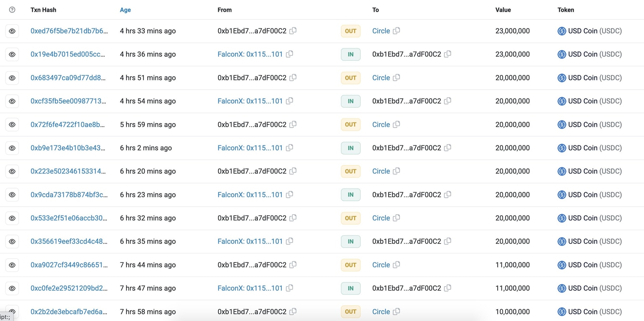
Task: Copy the From address in the first row
Action: click(x=293, y=31)
